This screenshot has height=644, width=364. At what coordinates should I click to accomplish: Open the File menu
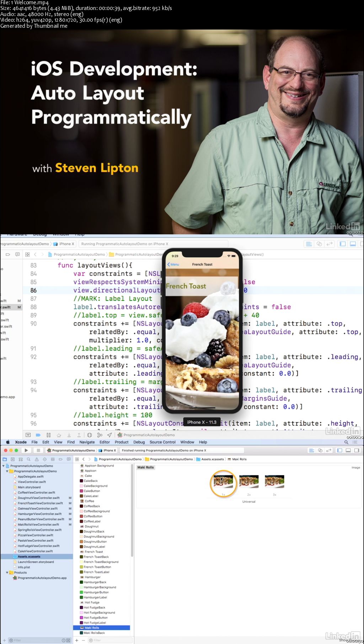pyautogui.click(x=34, y=442)
